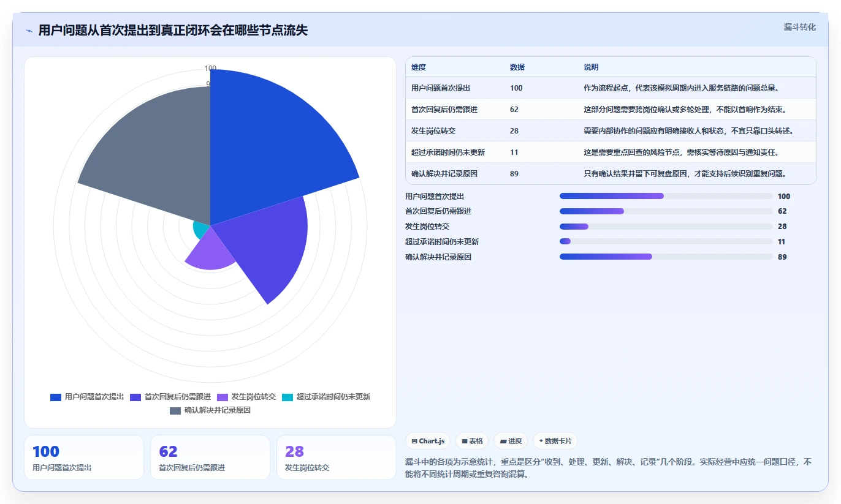Click description starting 这是需要重点回查的风险节点

tap(682, 152)
